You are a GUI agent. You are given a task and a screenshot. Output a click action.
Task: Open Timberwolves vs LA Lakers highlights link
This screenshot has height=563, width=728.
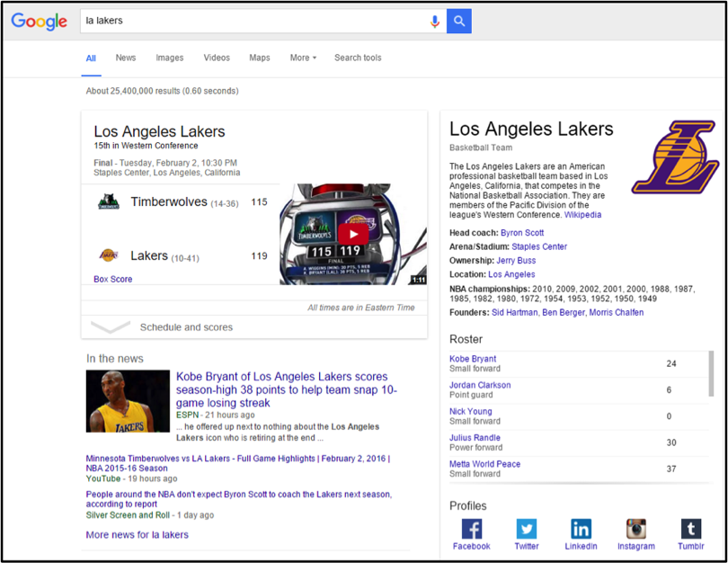pyautogui.click(x=237, y=463)
